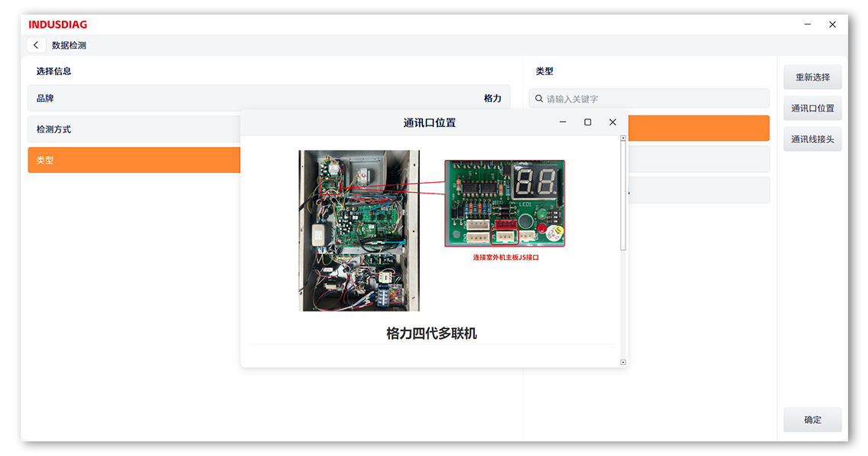Go back using the arrow beside 数据检测
This screenshot has height=456, width=868.
(x=36, y=45)
